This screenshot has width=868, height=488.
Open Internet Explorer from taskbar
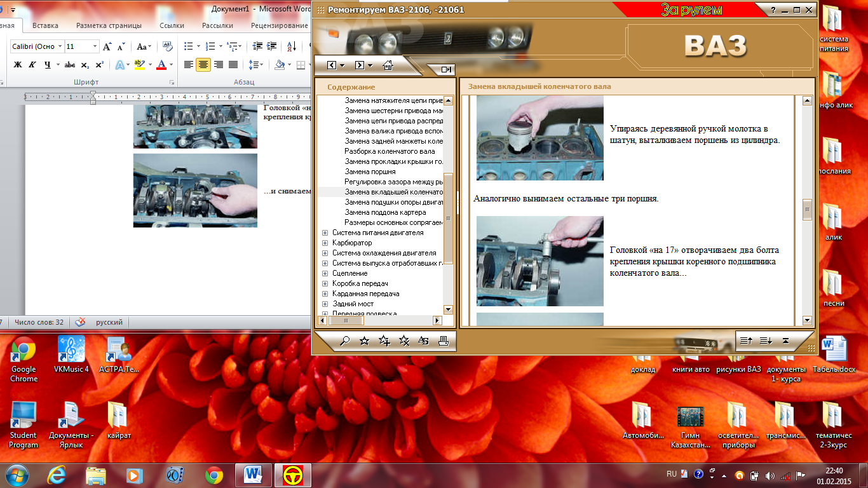point(58,475)
